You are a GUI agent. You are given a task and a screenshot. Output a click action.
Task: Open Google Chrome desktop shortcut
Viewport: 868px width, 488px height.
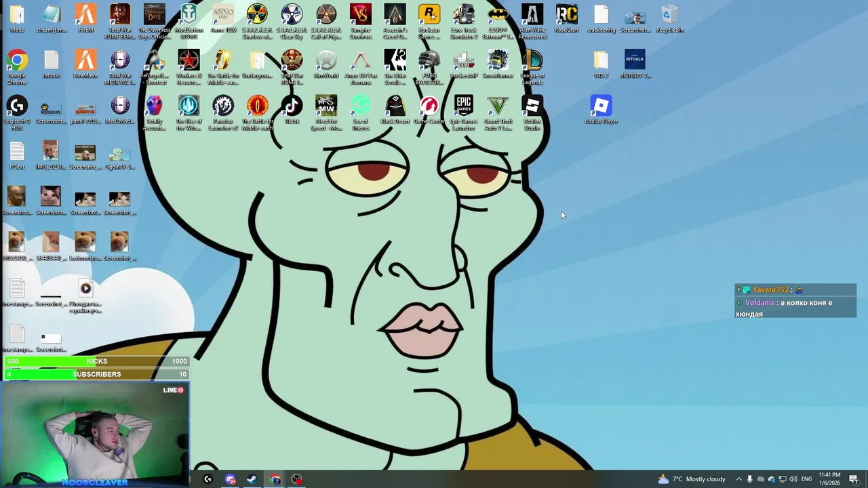point(17,67)
